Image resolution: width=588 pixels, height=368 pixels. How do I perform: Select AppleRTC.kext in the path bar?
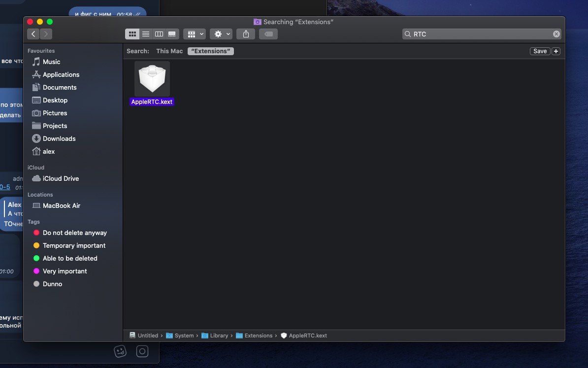tap(304, 335)
